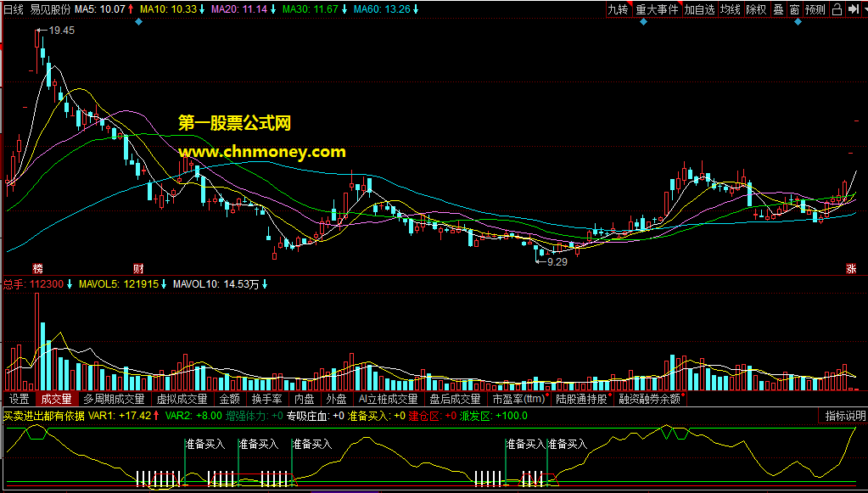This screenshot has height=493, width=868.
Task: Open the 设置 settings tab
Action: click(20, 399)
